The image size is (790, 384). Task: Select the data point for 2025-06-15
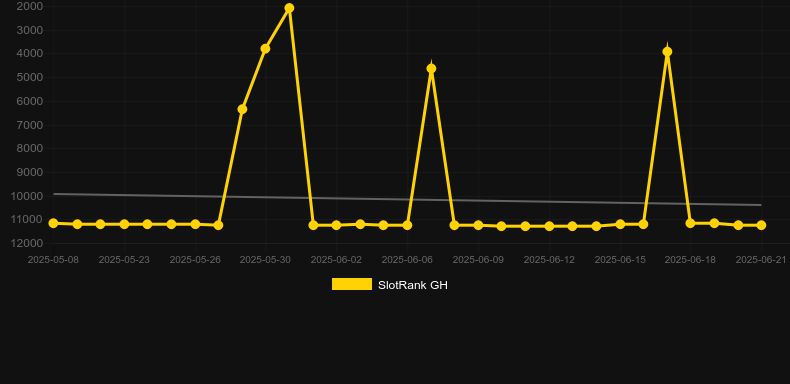pyautogui.click(x=620, y=224)
